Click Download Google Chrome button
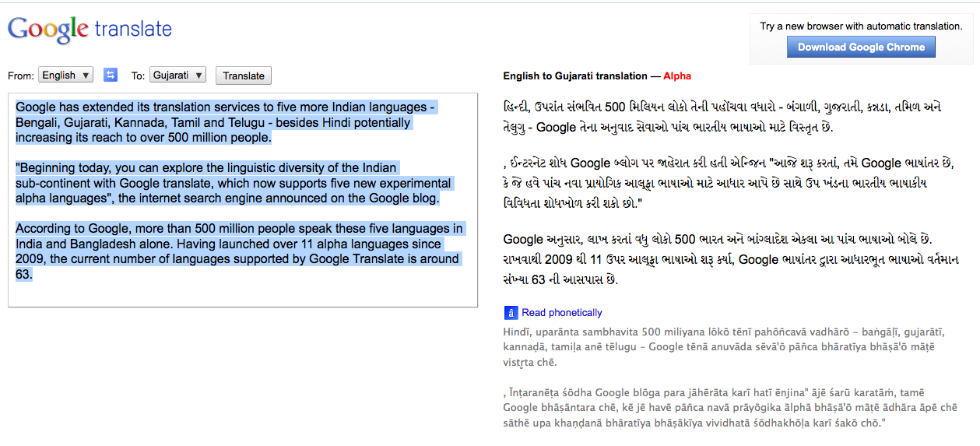The width and height of the screenshot is (980, 446). (x=861, y=47)
